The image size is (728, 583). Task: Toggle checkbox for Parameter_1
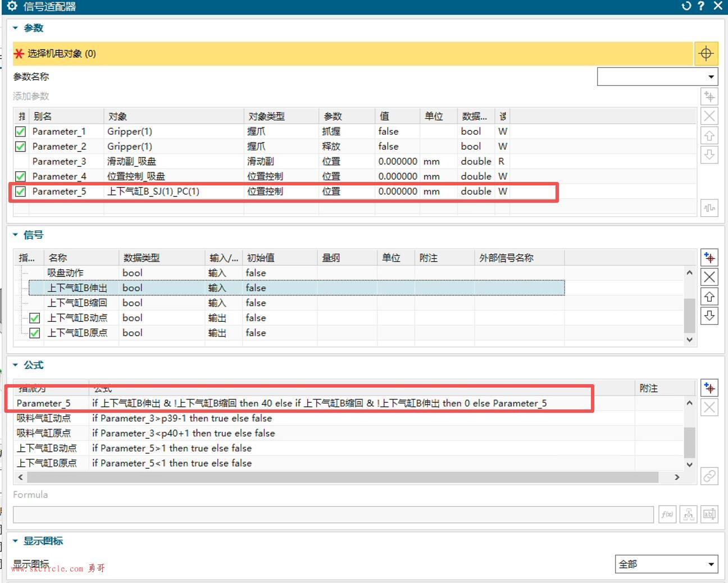point(21,131)
